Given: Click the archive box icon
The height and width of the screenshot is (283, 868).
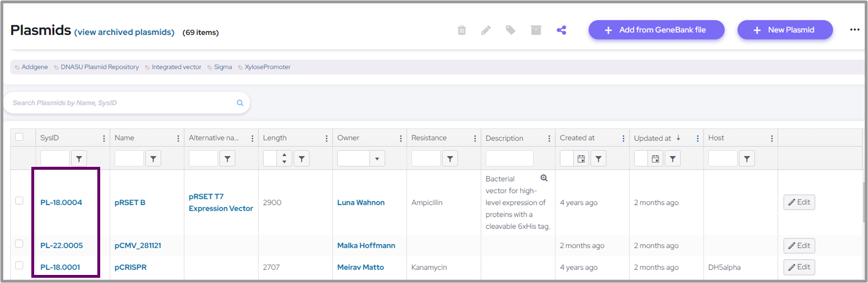Looking at the screenshot, I should [536, 30].
